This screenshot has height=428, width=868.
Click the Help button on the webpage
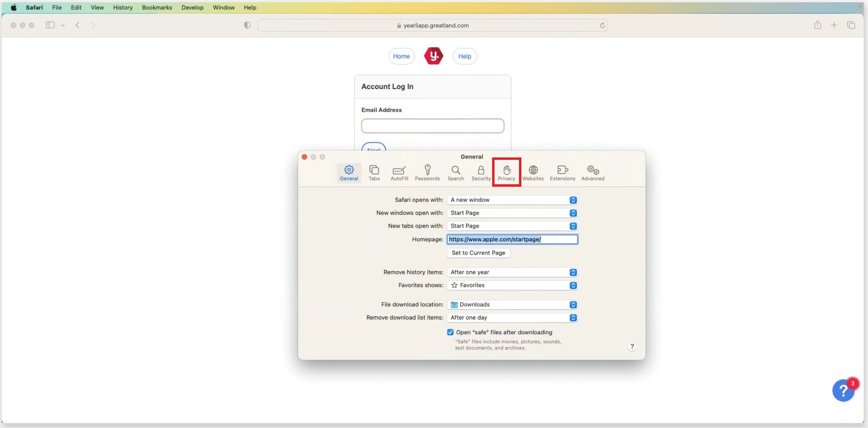pyautogui.click(x=464, y=56)
